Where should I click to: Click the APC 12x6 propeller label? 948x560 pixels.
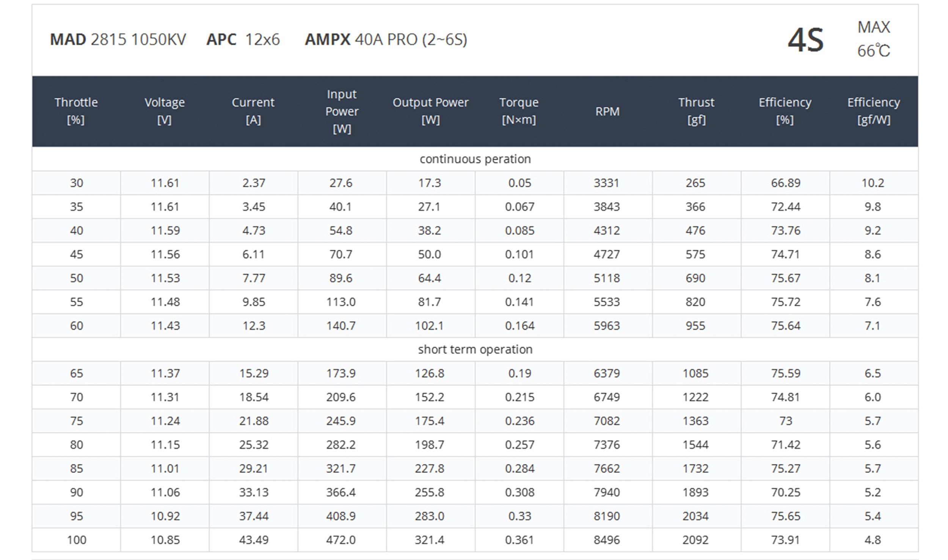coord(243,39)
